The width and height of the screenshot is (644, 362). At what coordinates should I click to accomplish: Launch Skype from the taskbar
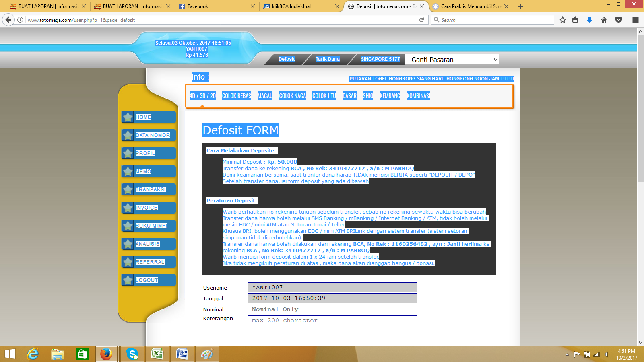click(x=132, y=354)
